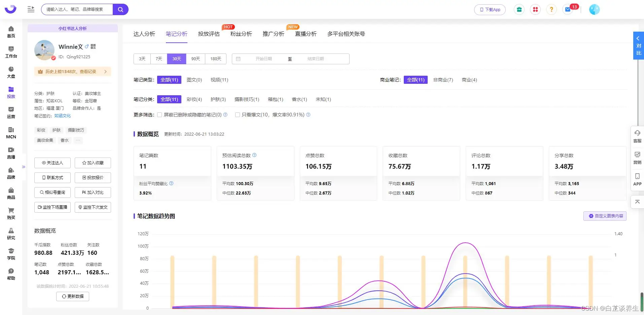The image size is (644, 315).
Task: Show the QR code next to Winnie文
Action: pos(93,46)
